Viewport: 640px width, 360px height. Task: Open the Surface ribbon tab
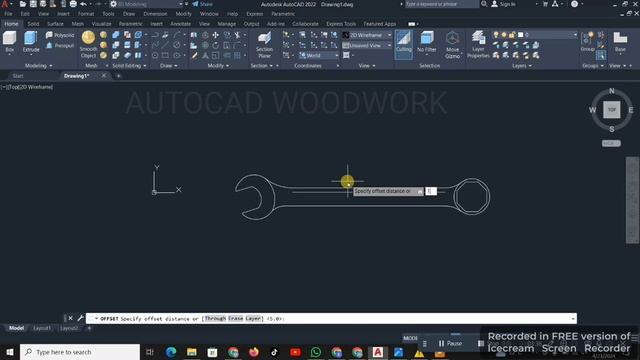coord(55,24)
